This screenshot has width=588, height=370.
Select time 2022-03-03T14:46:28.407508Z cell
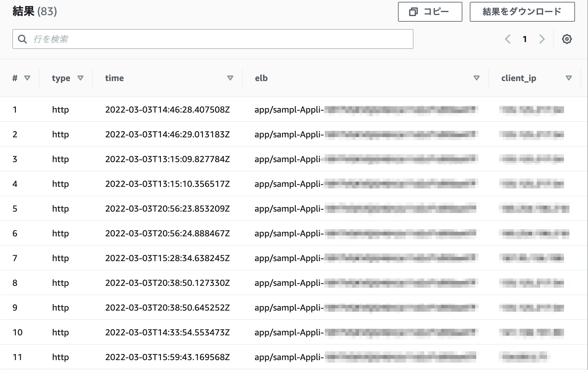167,110
